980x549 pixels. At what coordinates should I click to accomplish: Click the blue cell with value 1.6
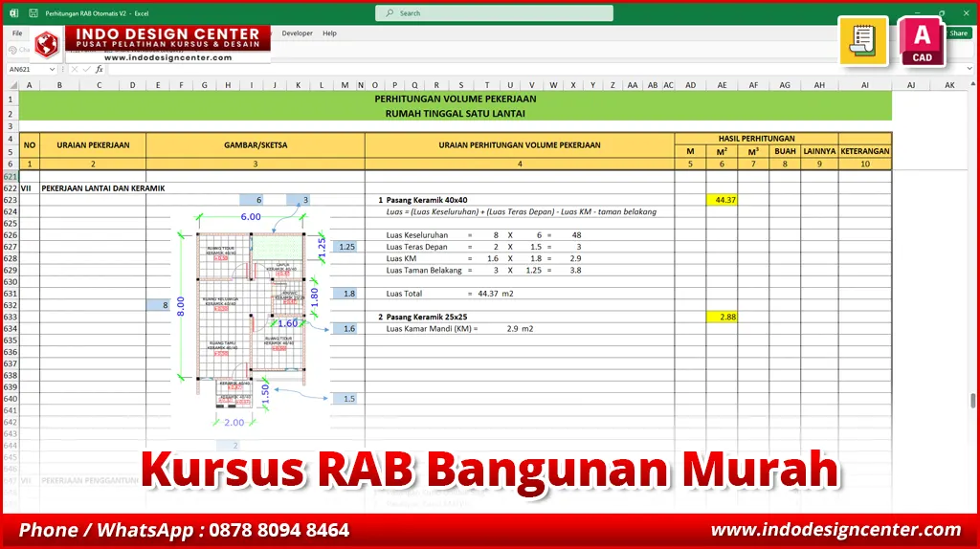tap(345, 328)
